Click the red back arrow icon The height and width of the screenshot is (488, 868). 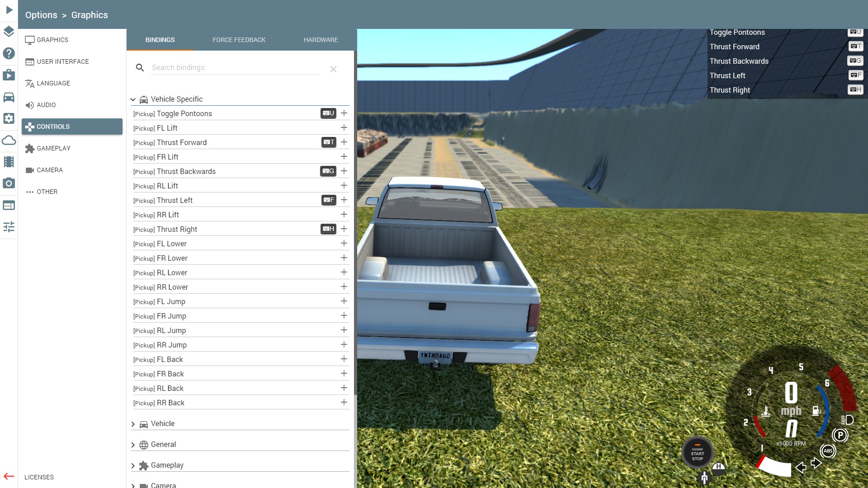coord(9,476)
